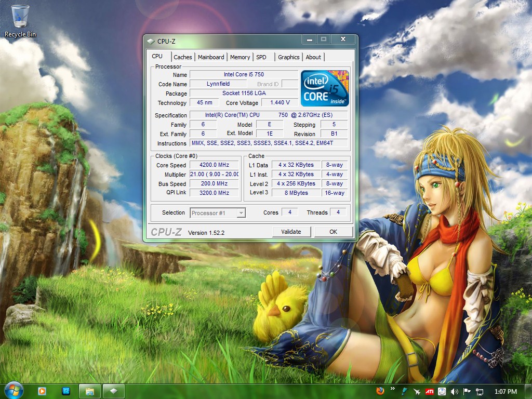This screenshot has width=532, height=399.
Task: Click the Stepping value '5'
Action: pyautogui.click(x=334, y=125)
